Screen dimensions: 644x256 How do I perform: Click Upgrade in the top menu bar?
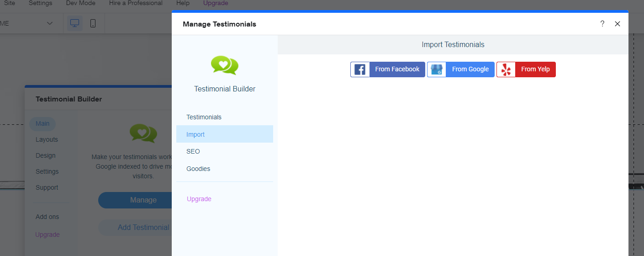(216, 3)
